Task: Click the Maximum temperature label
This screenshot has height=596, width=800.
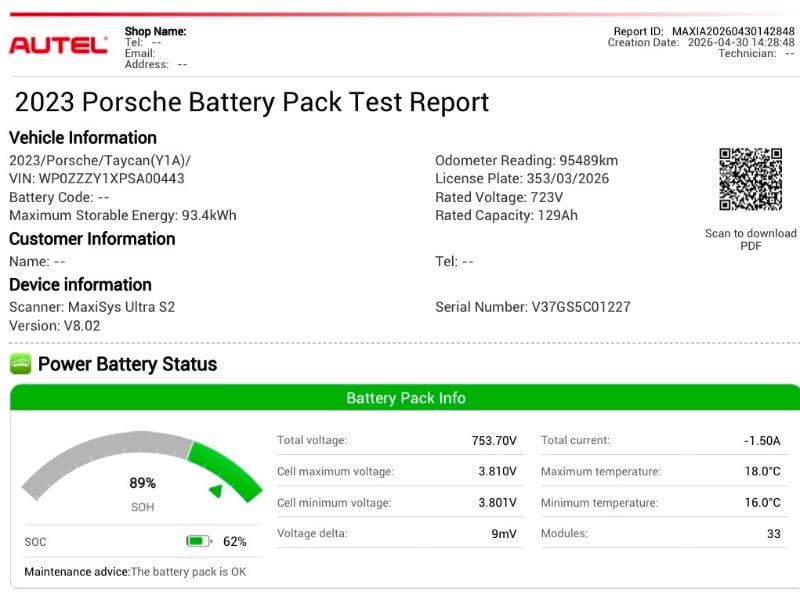Action: click(x=601, y=471)
